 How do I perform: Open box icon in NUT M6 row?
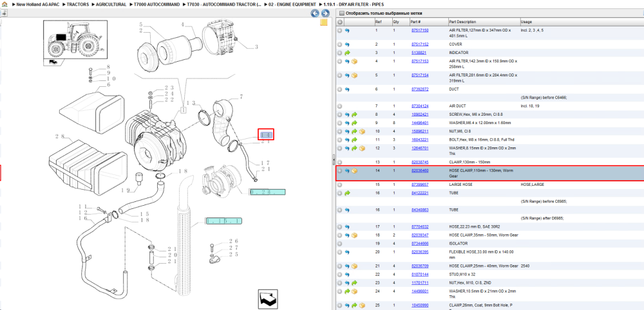pos(362,131)
